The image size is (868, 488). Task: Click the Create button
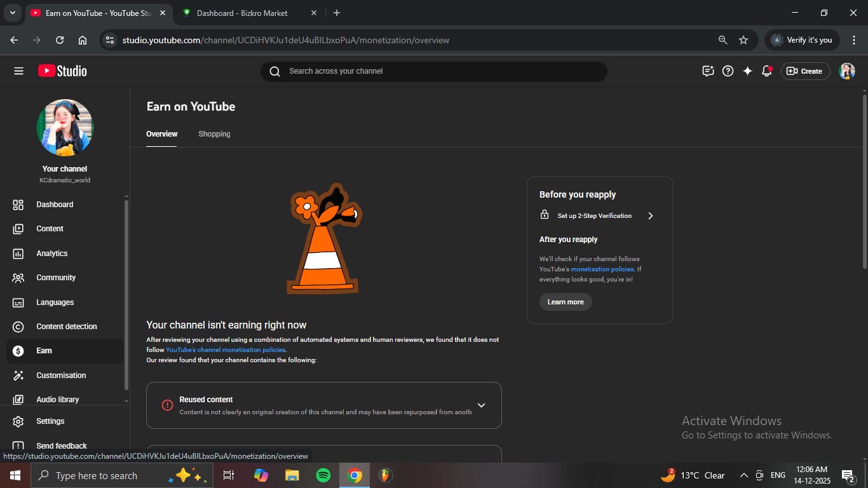click(805, 71)
